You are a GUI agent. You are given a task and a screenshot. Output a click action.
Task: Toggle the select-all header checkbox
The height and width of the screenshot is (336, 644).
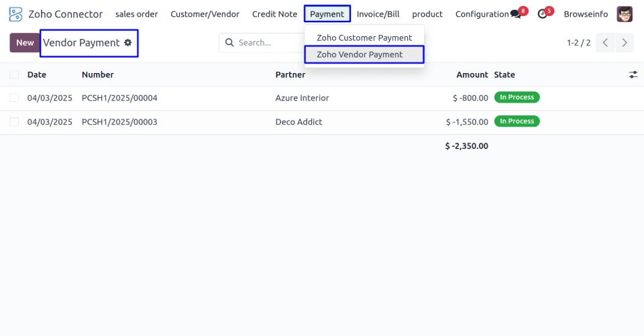coord(14,75)
